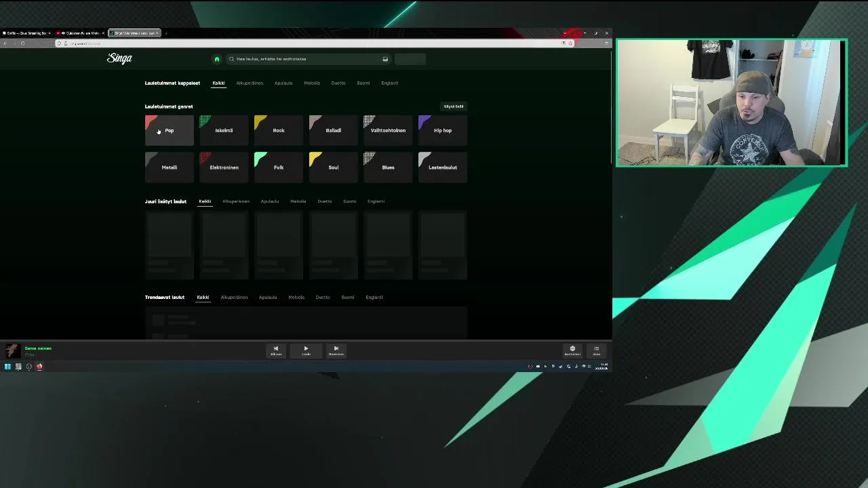This screenshot has height=488, width=868.
Task: Open the Rock genre tile
Action: click(279, 130)
